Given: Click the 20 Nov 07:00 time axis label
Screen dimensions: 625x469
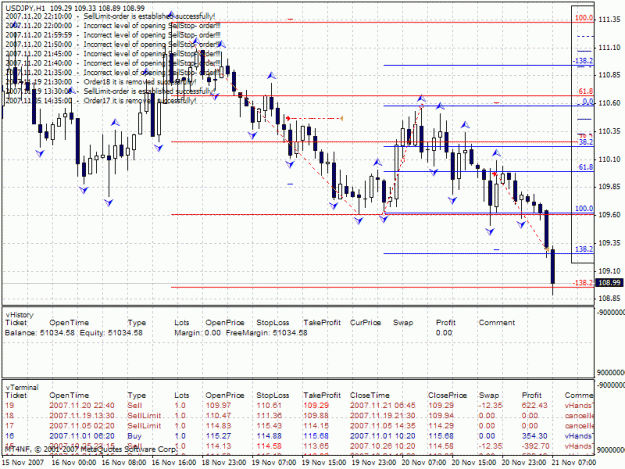Looking at the screenshot, I should click(424, 463).
